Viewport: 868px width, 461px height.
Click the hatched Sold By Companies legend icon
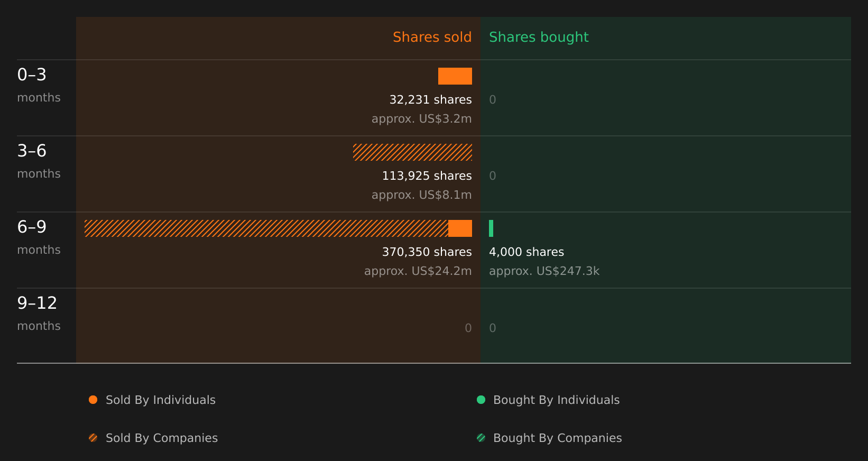[x=93, y=438]
